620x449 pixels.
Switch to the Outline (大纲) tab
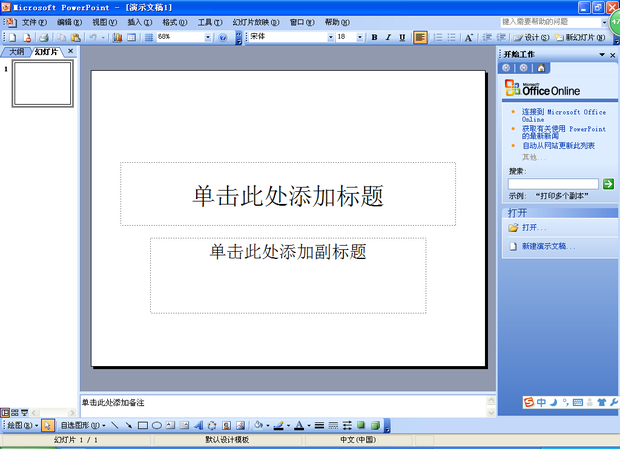pos(16,52)
